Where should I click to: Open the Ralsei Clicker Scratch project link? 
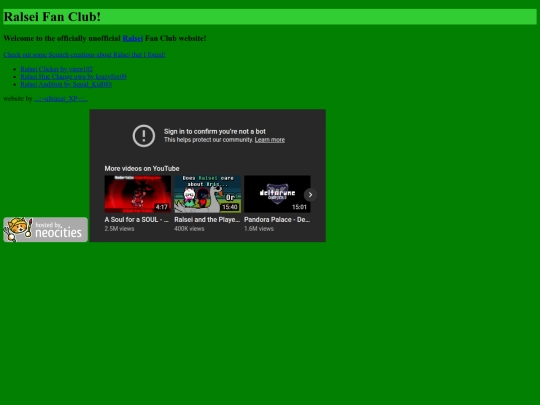56,69
